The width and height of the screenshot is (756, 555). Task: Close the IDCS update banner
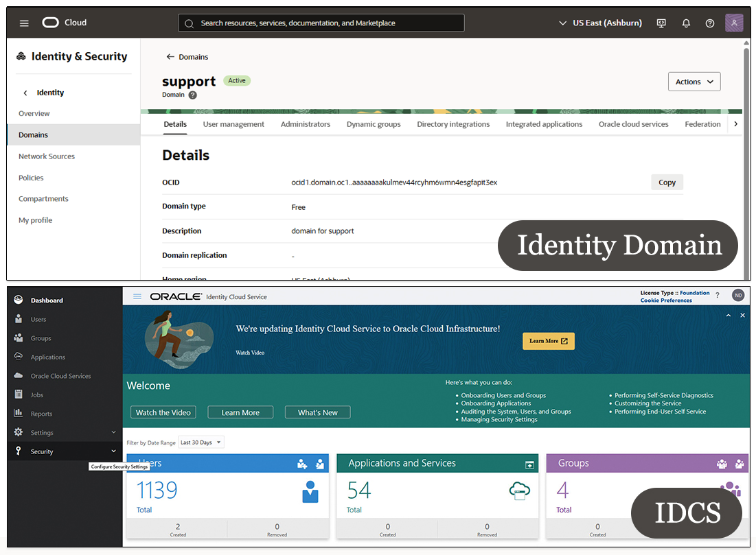click(742, 315)
